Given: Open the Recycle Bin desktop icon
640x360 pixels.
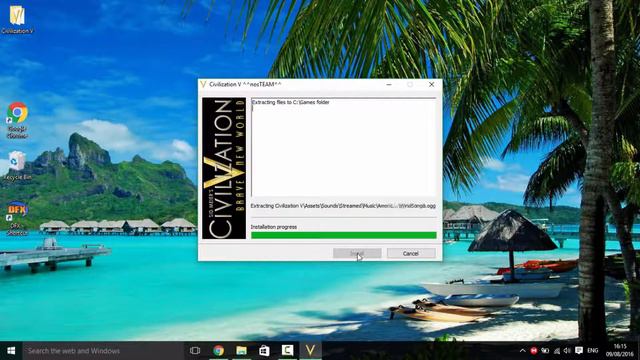Looking at the screenshot, I should [17, 165].
